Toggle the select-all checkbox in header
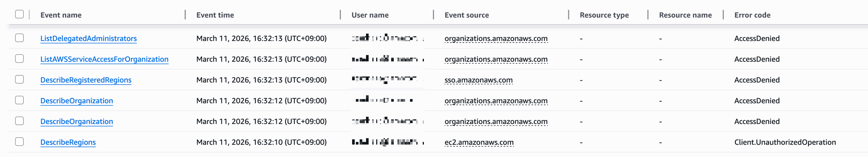 [20, 14]
